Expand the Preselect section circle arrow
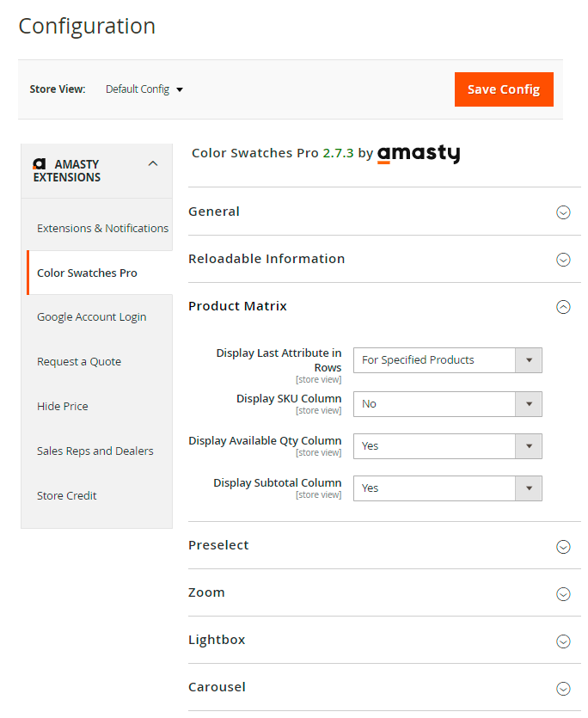The width and height of the screenshot is (588, 718). [563, 546]
